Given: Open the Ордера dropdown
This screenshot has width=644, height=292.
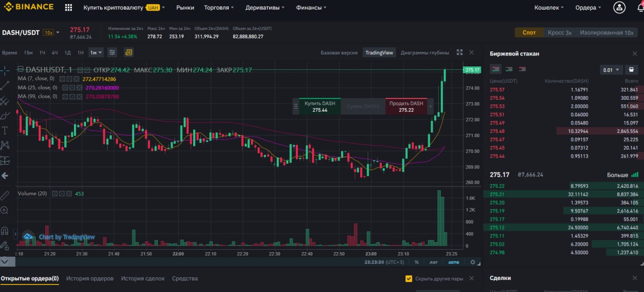Looking at the screenshot, I should tap(588, 8).
